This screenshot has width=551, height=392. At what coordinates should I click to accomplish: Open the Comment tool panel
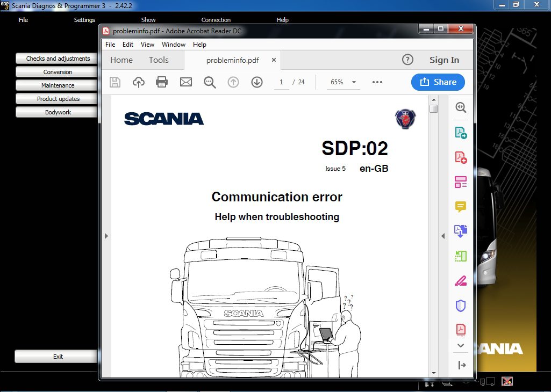click(461, 207)
